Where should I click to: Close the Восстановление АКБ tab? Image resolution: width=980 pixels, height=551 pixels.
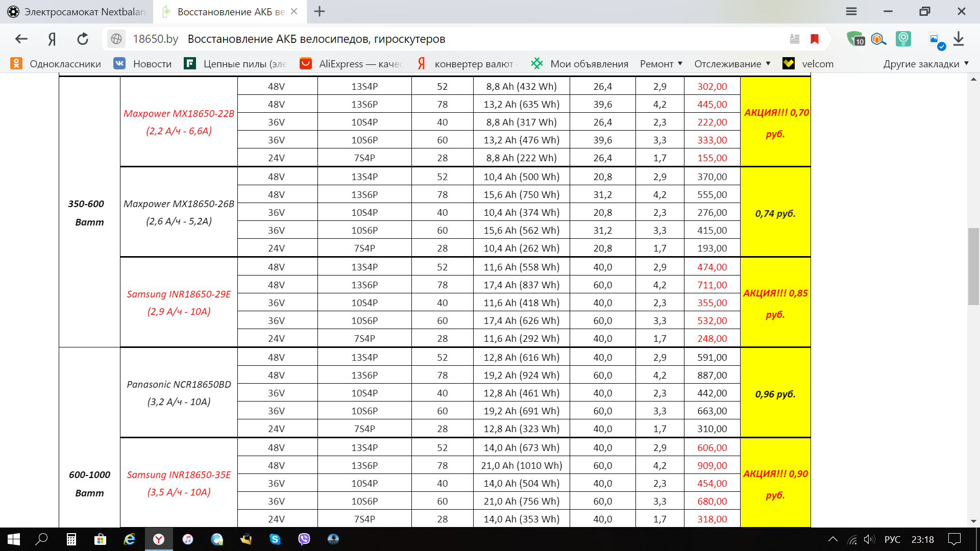click(294, 11)
